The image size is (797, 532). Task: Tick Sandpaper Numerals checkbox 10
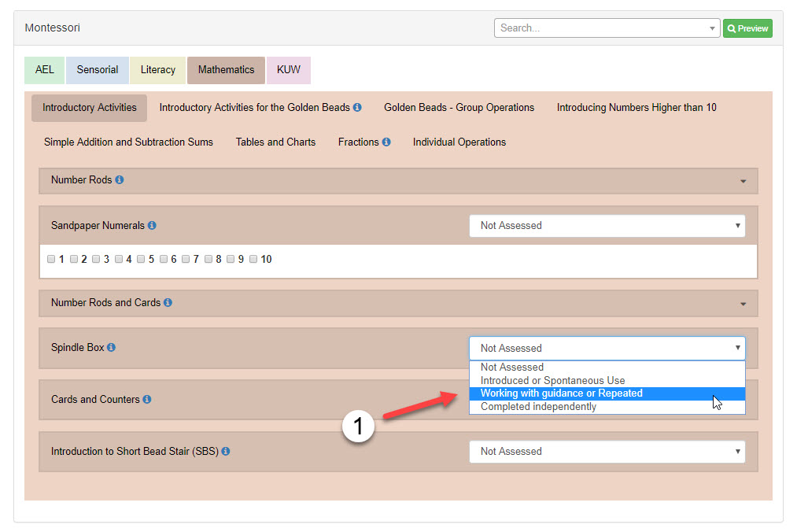click(x=253, y=259)
